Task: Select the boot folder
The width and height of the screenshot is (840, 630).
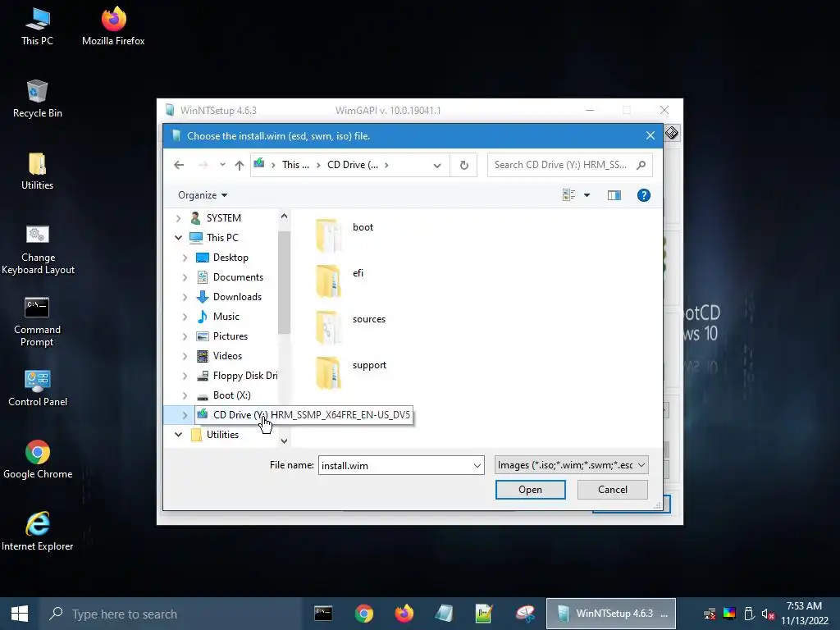Action: [345, 234]
